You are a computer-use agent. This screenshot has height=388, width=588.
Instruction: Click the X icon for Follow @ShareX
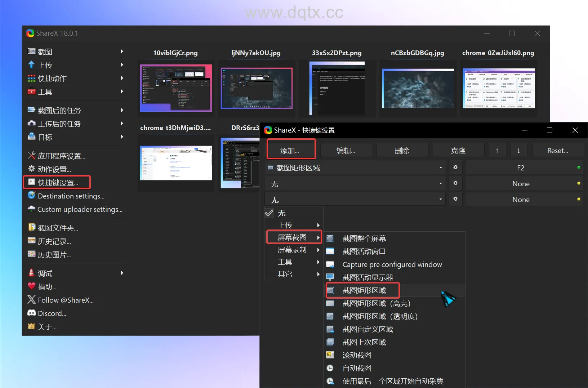(31, 300)
